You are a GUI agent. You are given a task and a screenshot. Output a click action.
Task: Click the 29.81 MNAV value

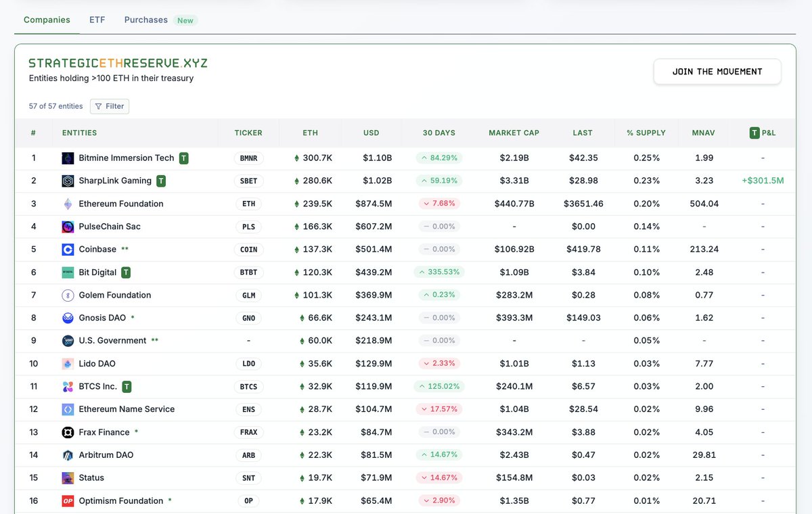pos(704,455)
